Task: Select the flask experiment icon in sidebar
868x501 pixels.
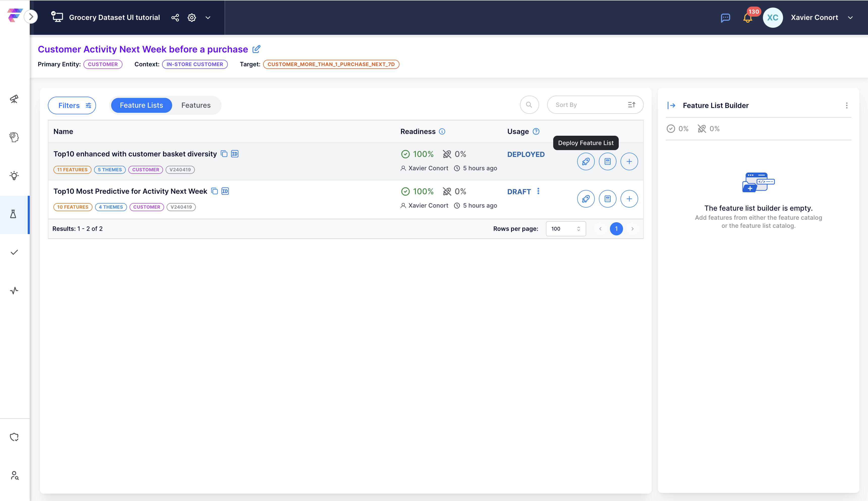Action: tap(13, 214)
